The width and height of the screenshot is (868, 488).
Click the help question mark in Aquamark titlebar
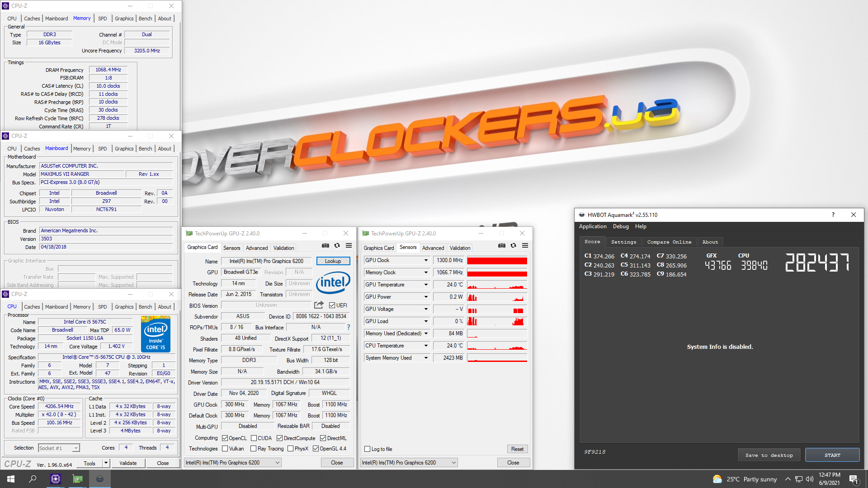tap(833, 215)
